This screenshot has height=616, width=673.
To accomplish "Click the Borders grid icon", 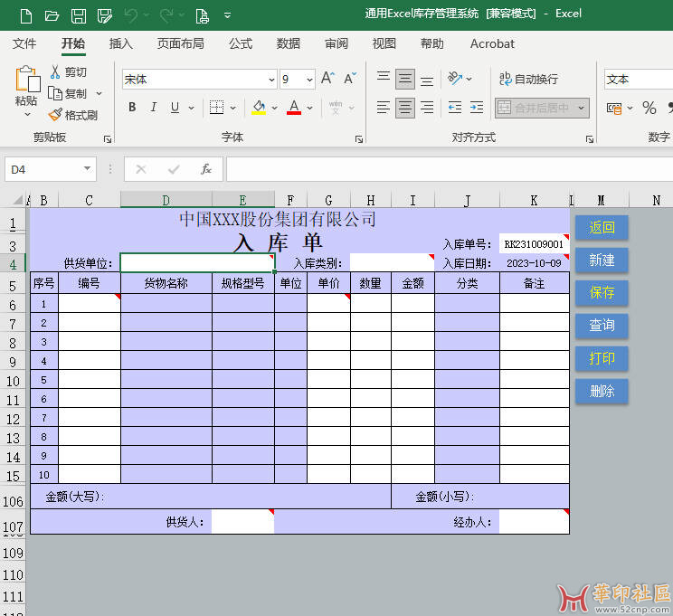I will (217, 107).
